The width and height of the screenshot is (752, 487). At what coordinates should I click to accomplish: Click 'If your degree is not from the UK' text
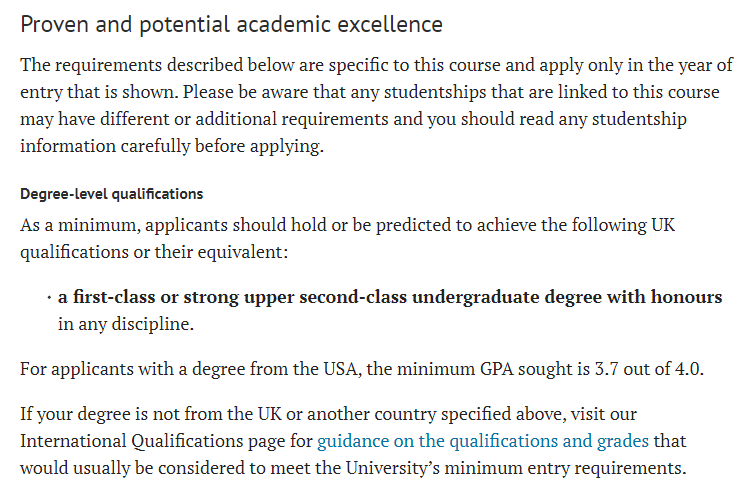point(151,414)
